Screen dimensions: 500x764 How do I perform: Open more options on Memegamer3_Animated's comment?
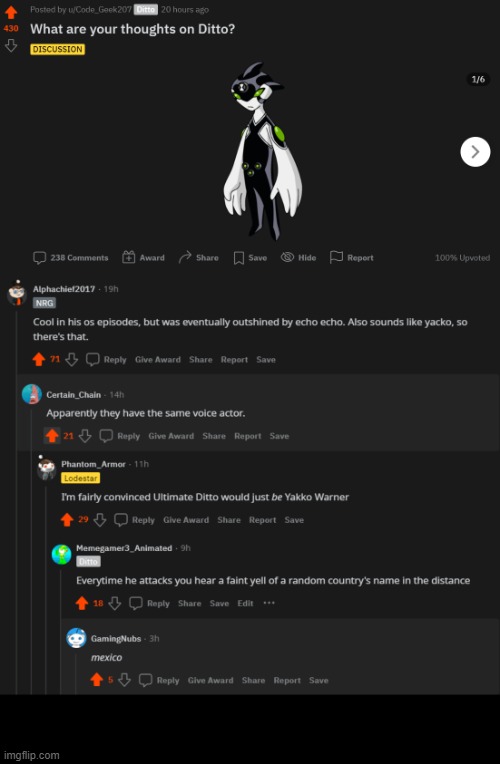point(269,603)
